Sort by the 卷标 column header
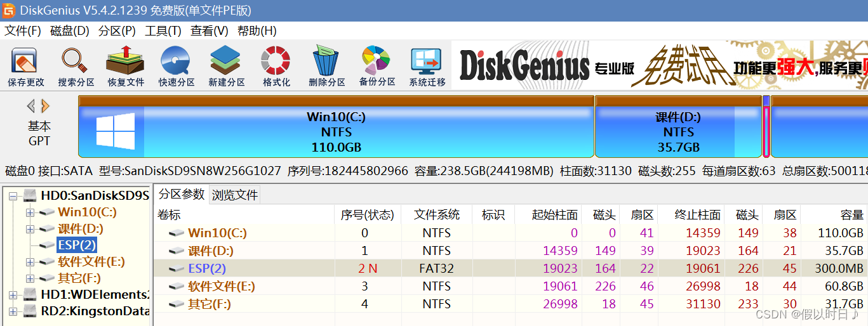 click(244, 215)
